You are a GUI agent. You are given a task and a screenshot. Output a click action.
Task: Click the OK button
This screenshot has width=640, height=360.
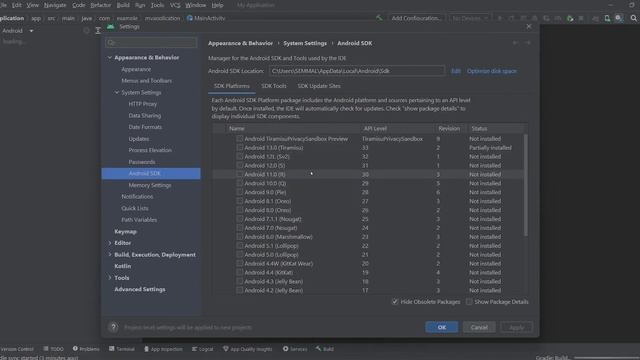point(442,327)
